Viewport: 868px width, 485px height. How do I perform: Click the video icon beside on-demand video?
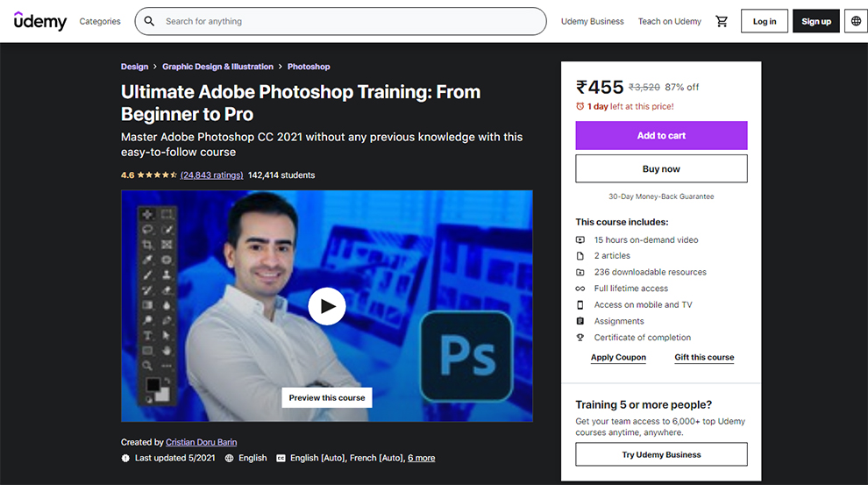[x=580, y=239]
